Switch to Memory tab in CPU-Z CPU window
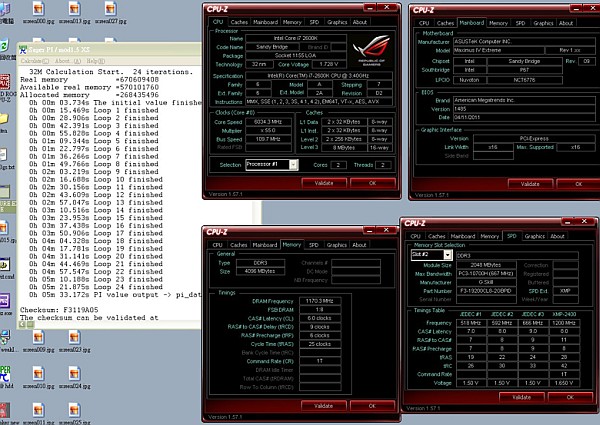The width and height of the screenshot is (600, 425). (x=292, y=22)
